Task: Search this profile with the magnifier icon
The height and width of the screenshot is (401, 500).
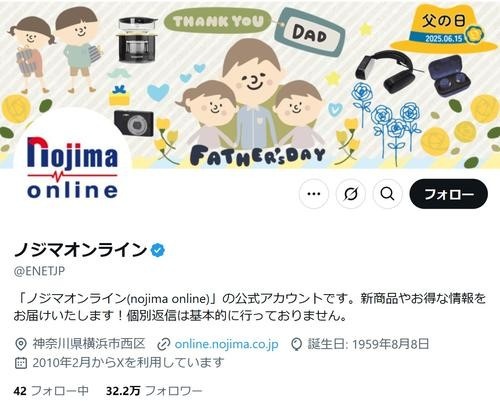Action: pos(387,194)
